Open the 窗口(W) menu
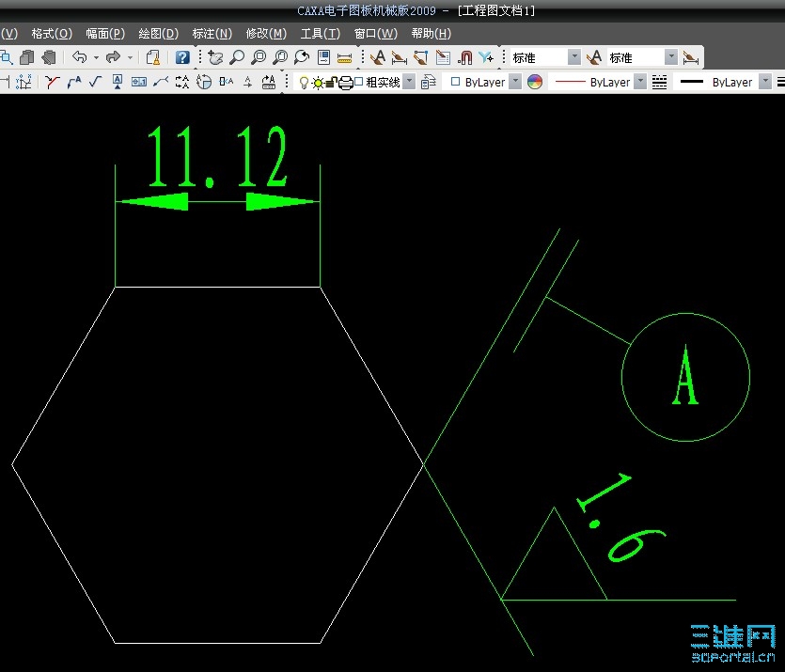This screenshot has height=672, width=785. click(375, 34)
